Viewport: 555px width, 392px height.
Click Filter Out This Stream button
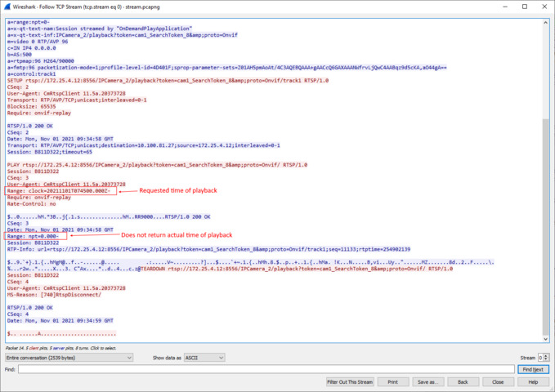tap(350, 381)
